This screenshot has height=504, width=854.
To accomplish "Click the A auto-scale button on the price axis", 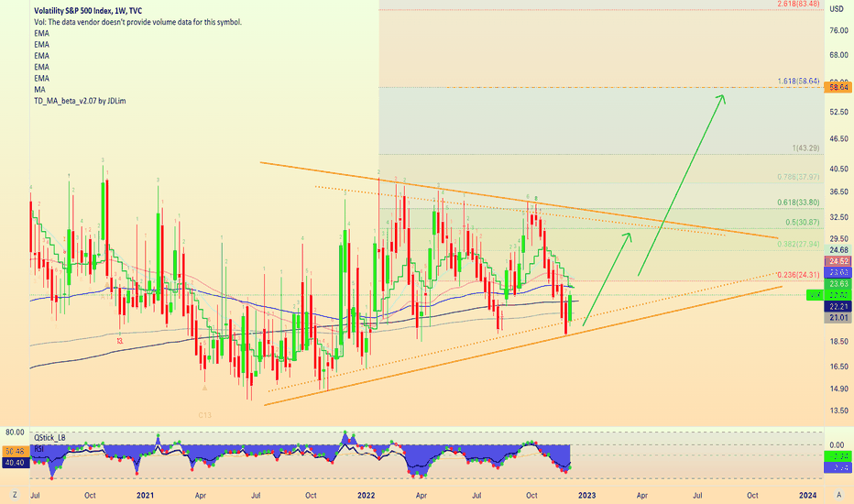I will pos(838,495).
